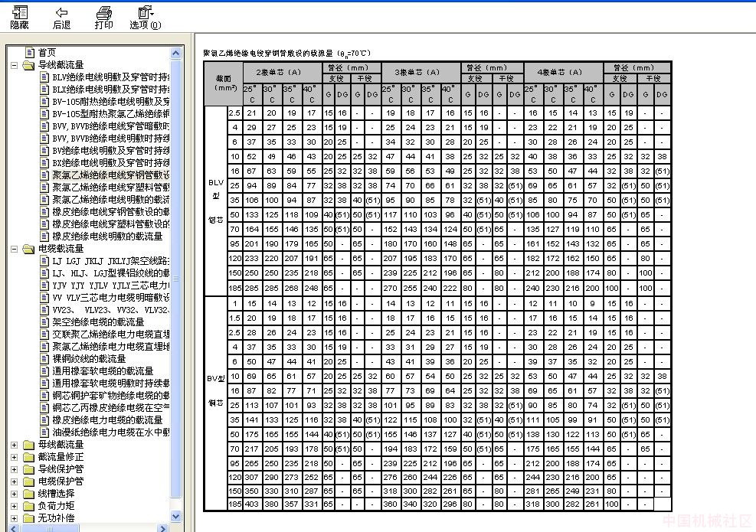Viewport: 756px width, 532px height.
Task: Expand the 截流量修正 folder
Action: 15,457
